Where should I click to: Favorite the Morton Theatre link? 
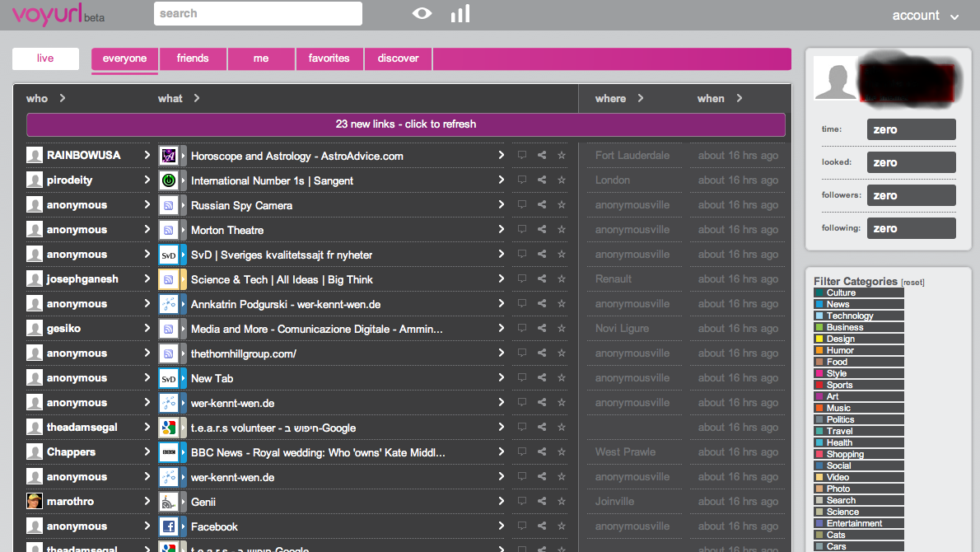click(562, 229)
